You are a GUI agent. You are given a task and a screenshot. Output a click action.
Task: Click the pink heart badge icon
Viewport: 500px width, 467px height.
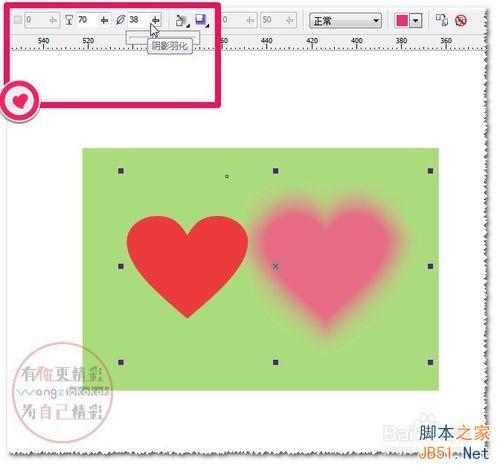tap(20, 101)
